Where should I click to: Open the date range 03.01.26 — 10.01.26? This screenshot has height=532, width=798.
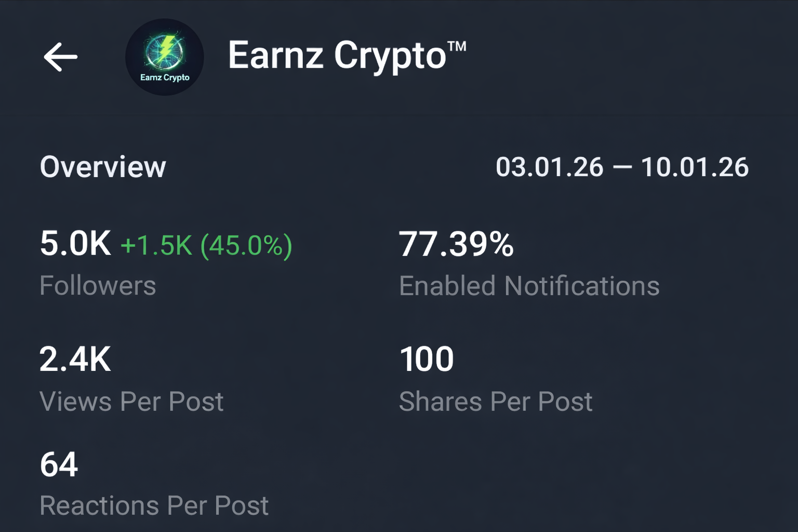pyautogui.click(x=621, y=167)
